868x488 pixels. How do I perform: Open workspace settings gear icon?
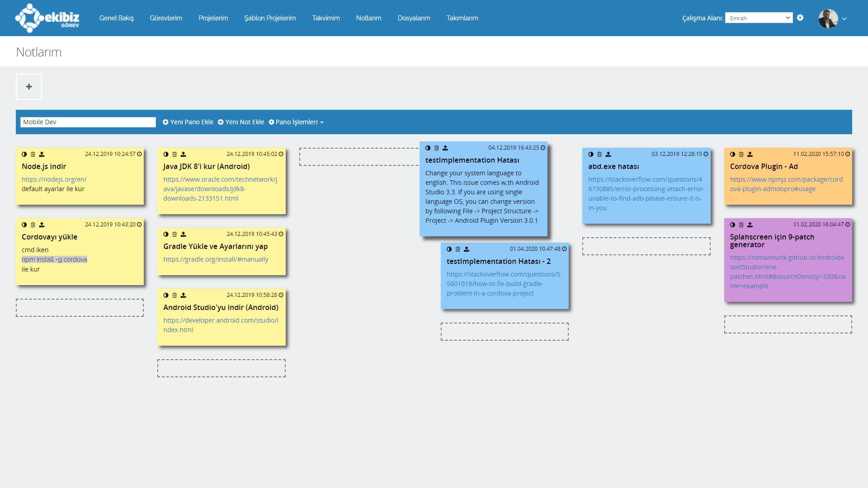pyautogui.click(x=800, y=18)
